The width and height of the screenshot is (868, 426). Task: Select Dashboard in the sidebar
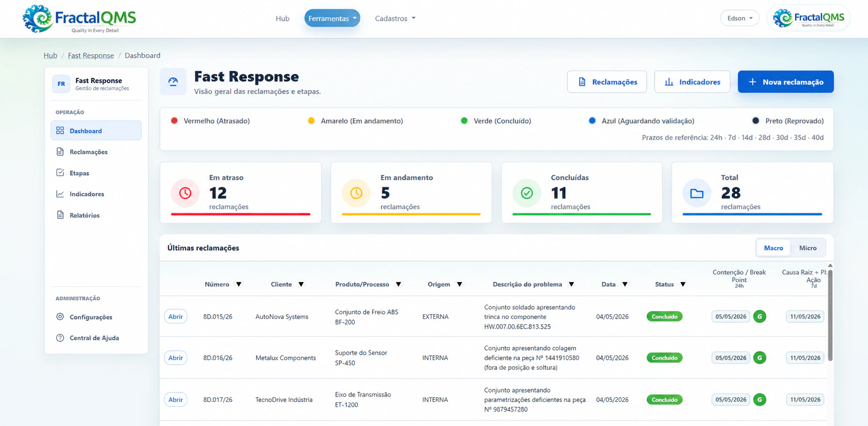tap(96, 130)
